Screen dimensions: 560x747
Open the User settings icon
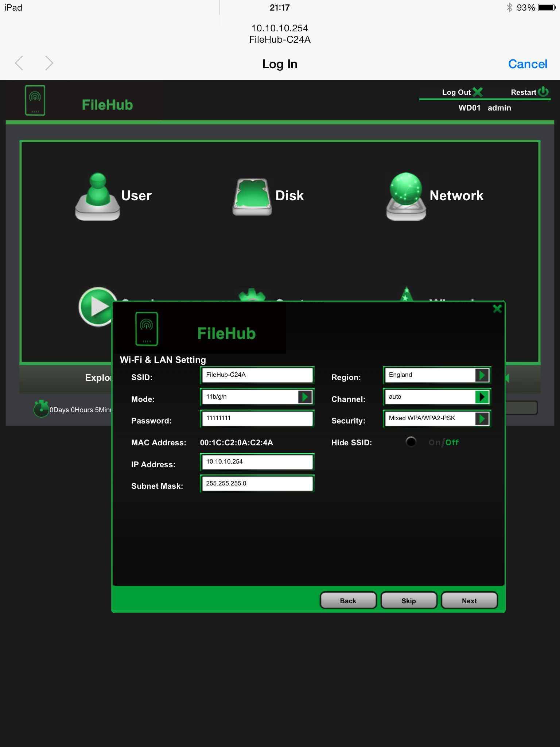point(97,197)
